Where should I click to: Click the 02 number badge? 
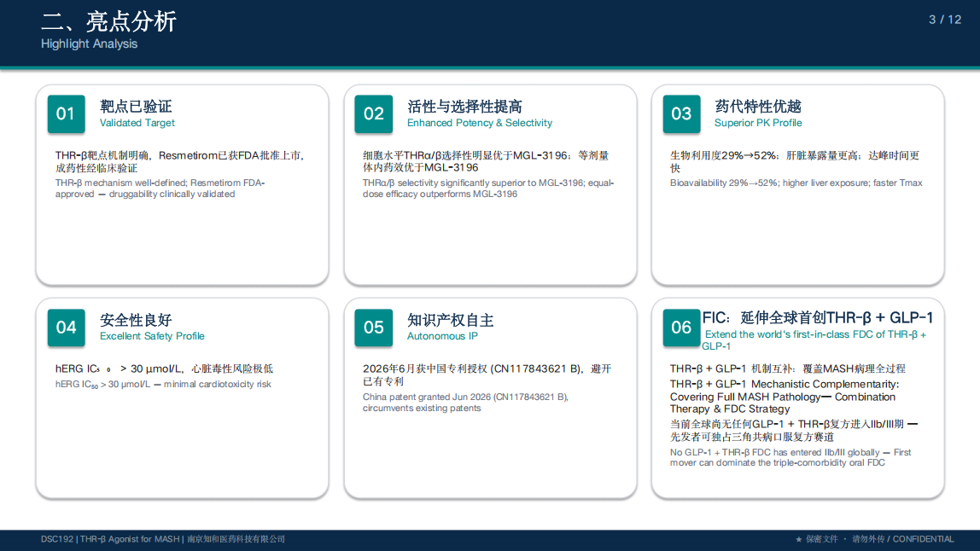(x=374, y=113)
